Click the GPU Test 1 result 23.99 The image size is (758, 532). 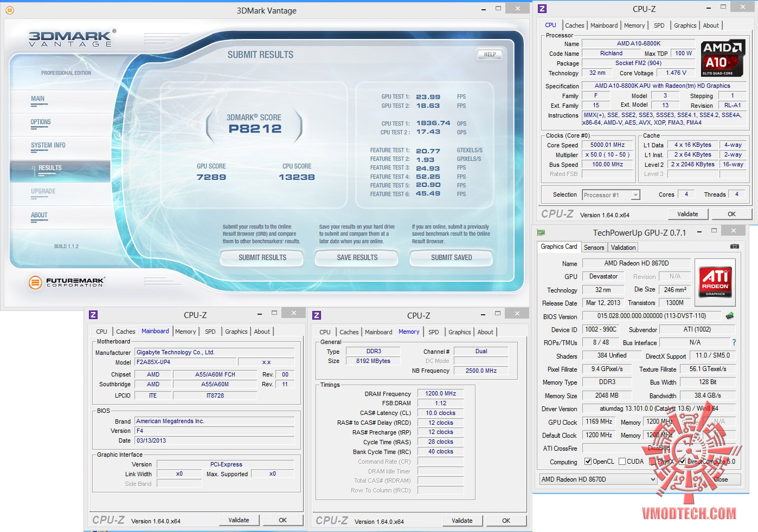pos(428,97)
